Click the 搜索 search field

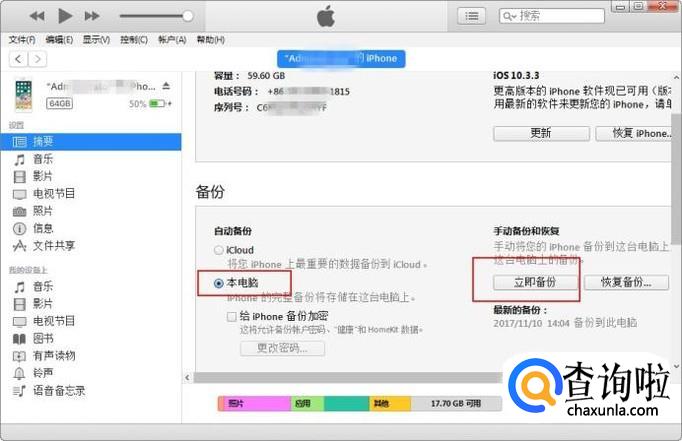click(x=552, y=16)
